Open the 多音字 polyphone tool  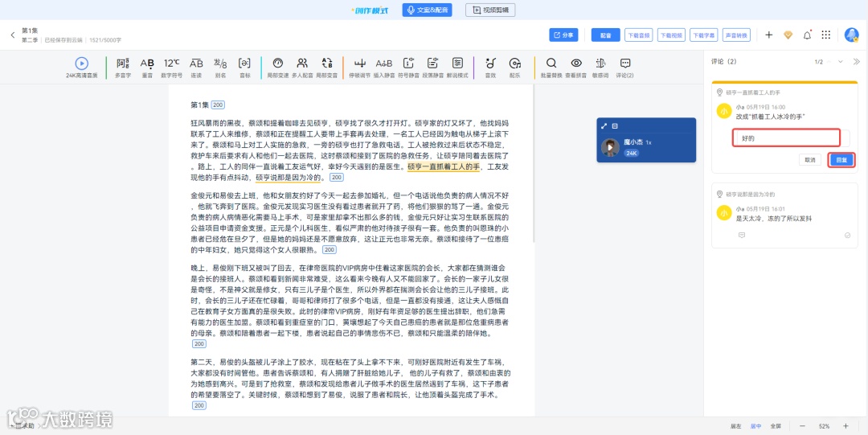123,68
